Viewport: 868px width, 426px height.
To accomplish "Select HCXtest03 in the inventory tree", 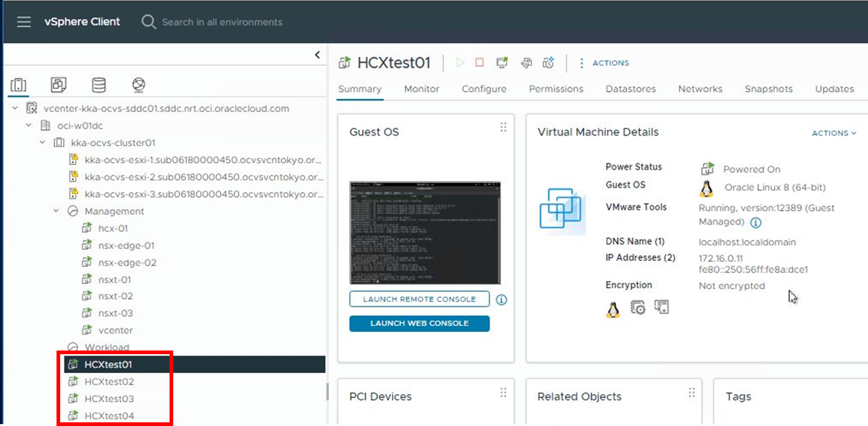I will click(109, 399).
